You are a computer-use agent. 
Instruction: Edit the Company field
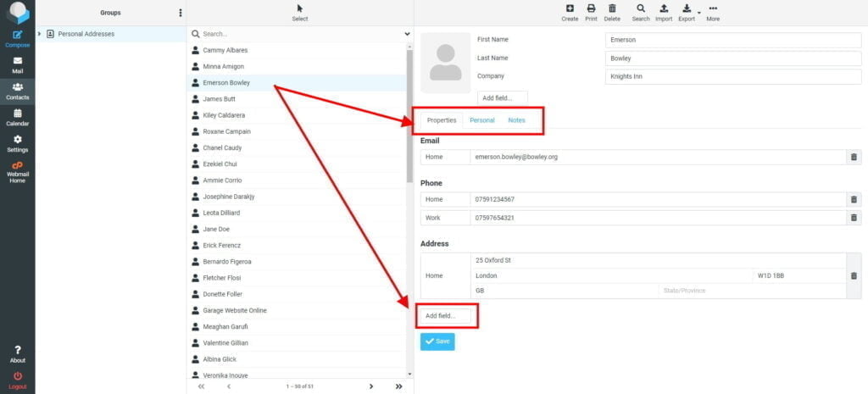(x=733, y=76)
